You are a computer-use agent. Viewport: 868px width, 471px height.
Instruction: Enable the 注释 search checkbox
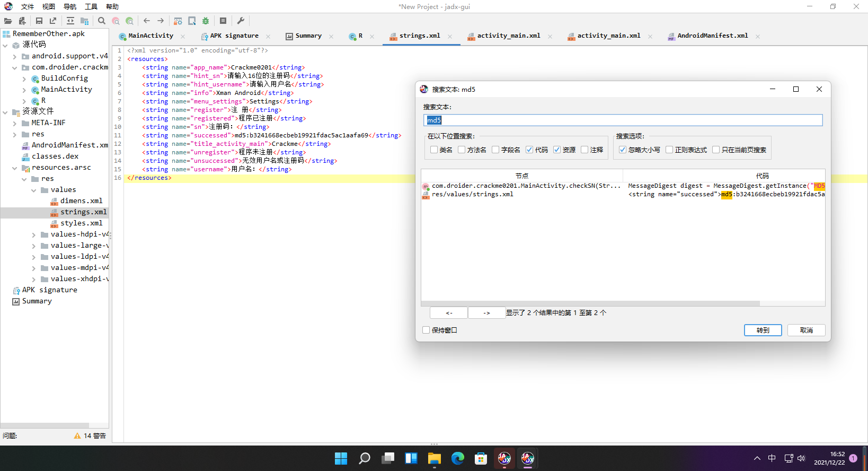(x=584, y=150)
